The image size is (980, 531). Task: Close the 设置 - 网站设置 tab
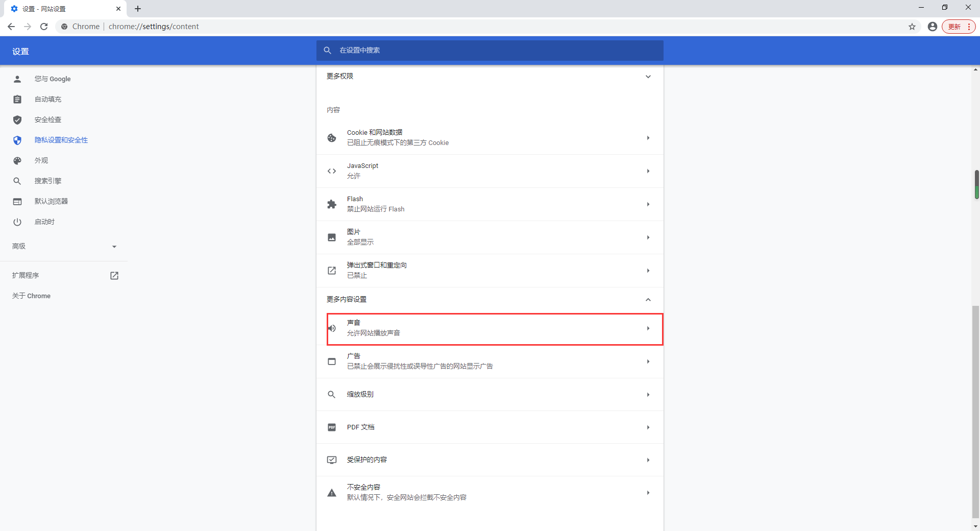118,9
